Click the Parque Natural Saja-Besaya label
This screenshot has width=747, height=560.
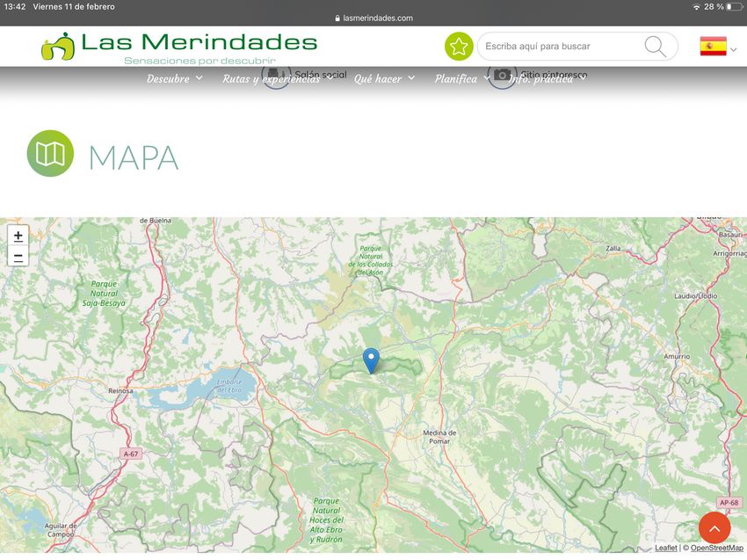point(104,294)
